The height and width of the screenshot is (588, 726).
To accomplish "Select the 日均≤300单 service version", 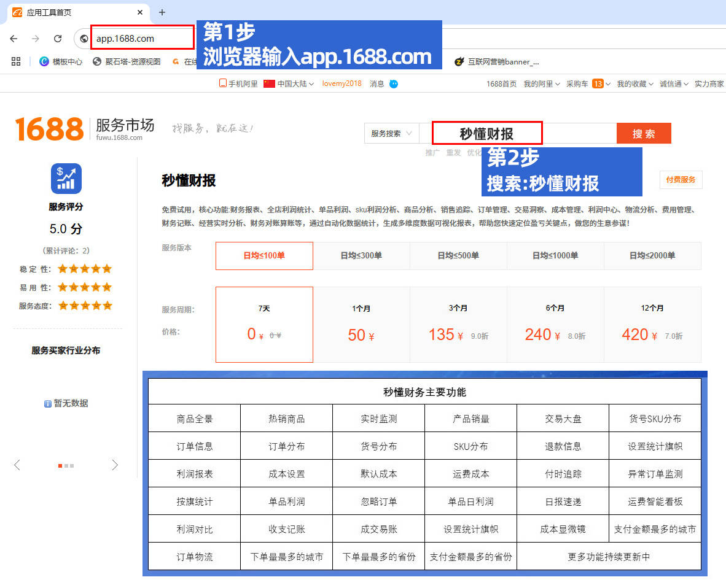I will pyautogui.click(x=361, y=256).
